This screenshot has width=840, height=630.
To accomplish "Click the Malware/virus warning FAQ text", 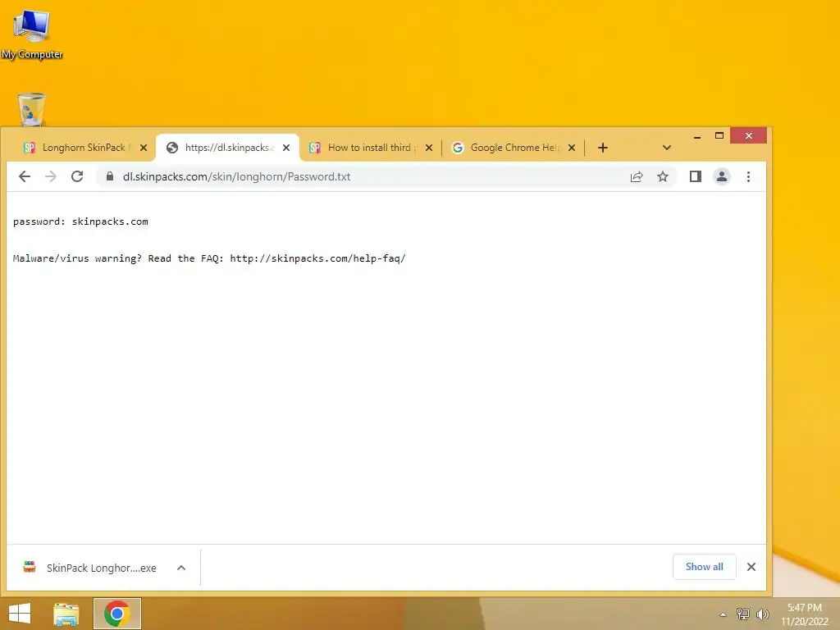I will 209,258.
